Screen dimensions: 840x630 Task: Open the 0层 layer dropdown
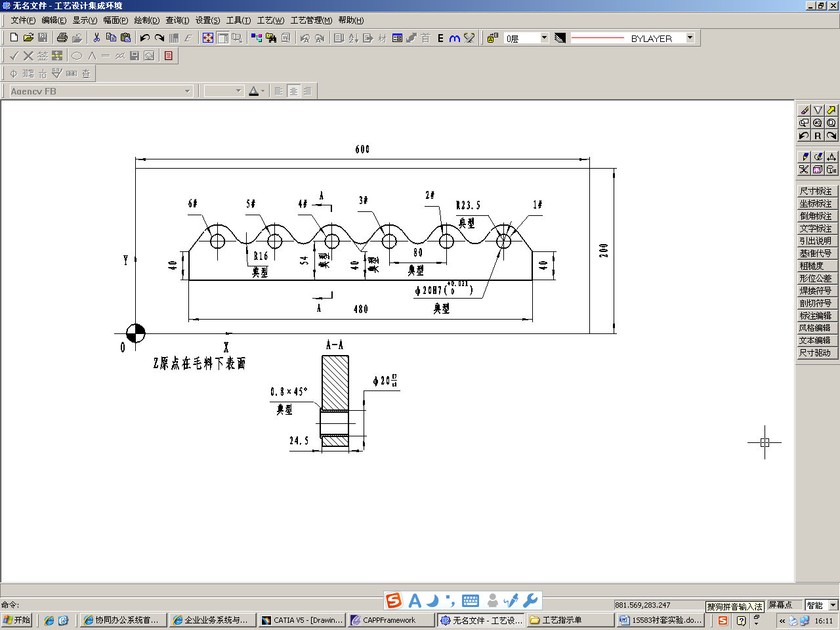point(544,38)
